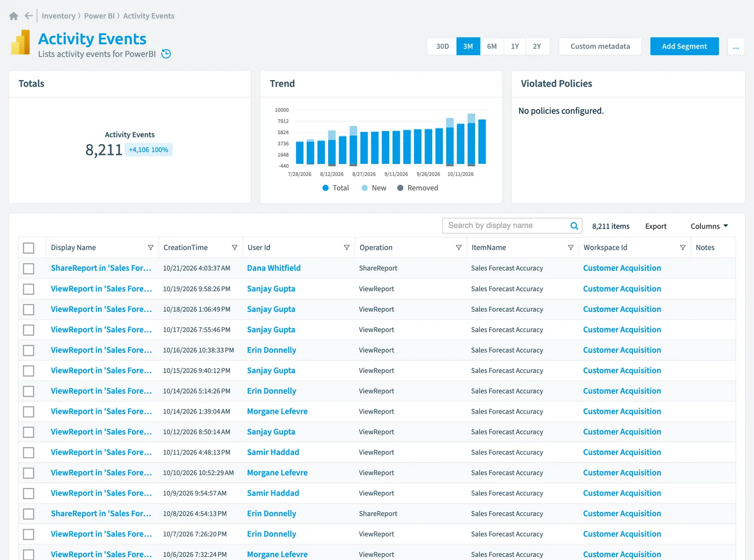This screenshot has width=754, height=560.
Task: Open the more options ellipsis menu
Action: point(736,46)
